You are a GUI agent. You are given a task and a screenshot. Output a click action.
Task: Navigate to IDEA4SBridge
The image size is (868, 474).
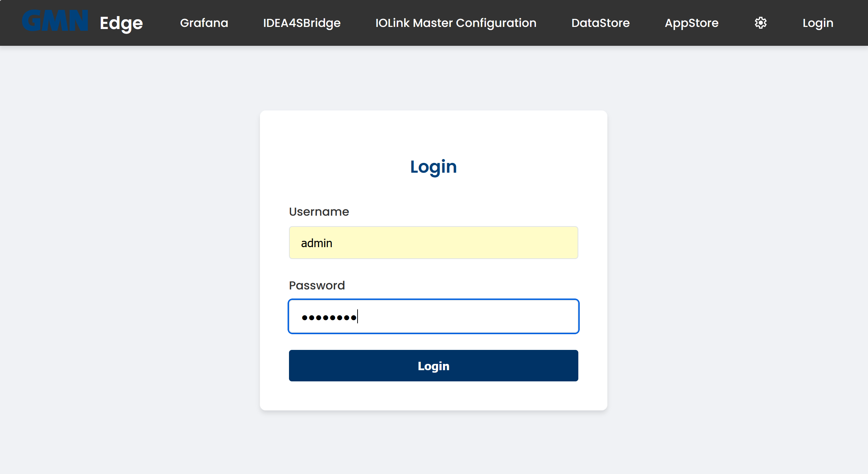(302, 23)
